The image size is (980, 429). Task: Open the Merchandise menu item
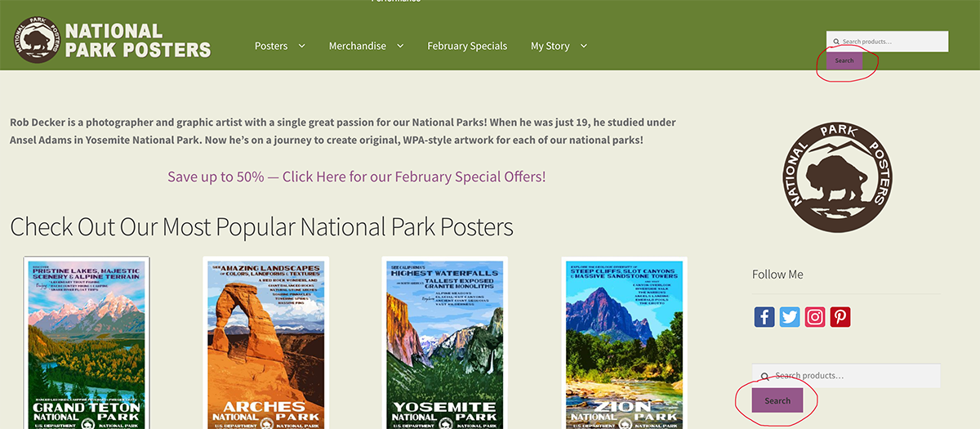coord(358,46)
